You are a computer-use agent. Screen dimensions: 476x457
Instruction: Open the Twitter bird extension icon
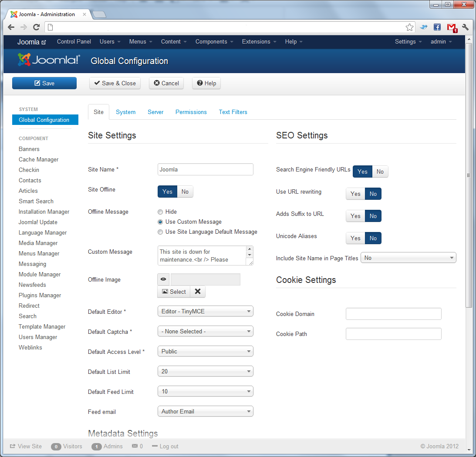(x=423, y=27)
